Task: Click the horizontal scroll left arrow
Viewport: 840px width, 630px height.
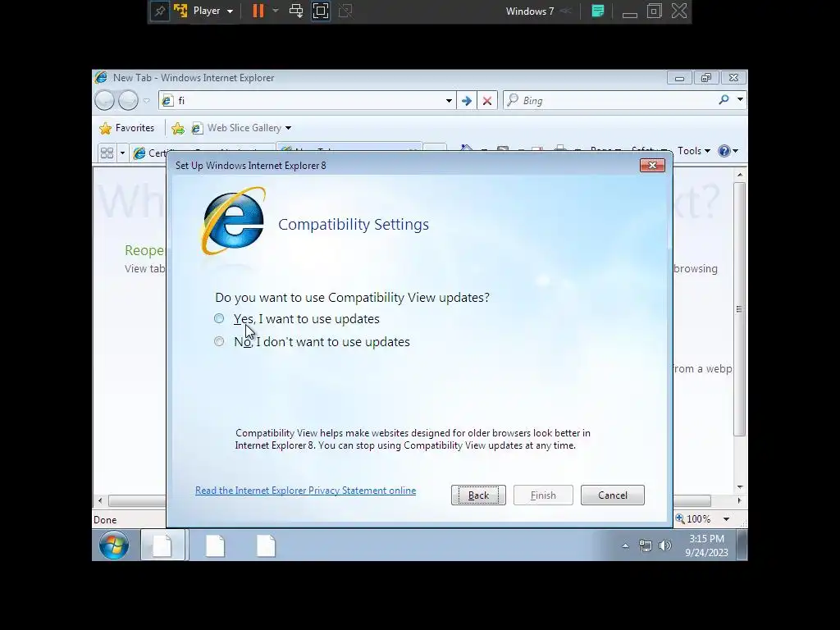Action: [x=100, y=501]
